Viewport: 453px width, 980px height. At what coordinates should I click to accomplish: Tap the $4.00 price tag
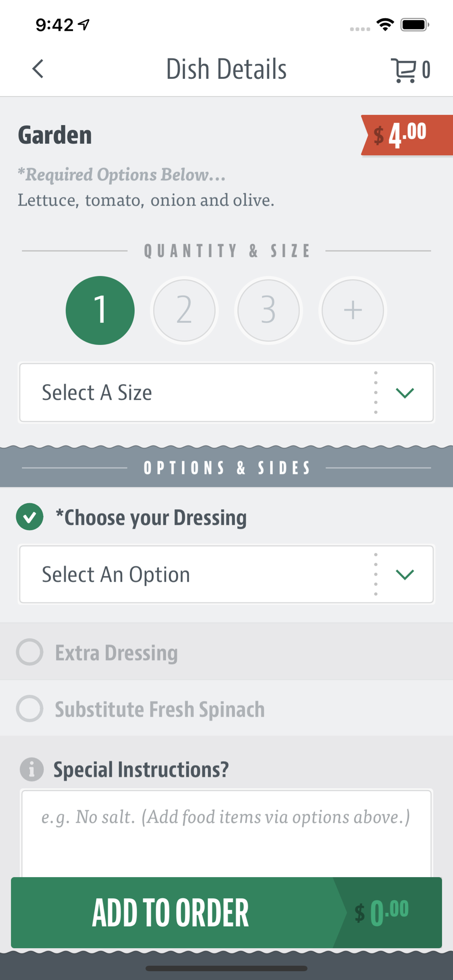tap(406, 135)
